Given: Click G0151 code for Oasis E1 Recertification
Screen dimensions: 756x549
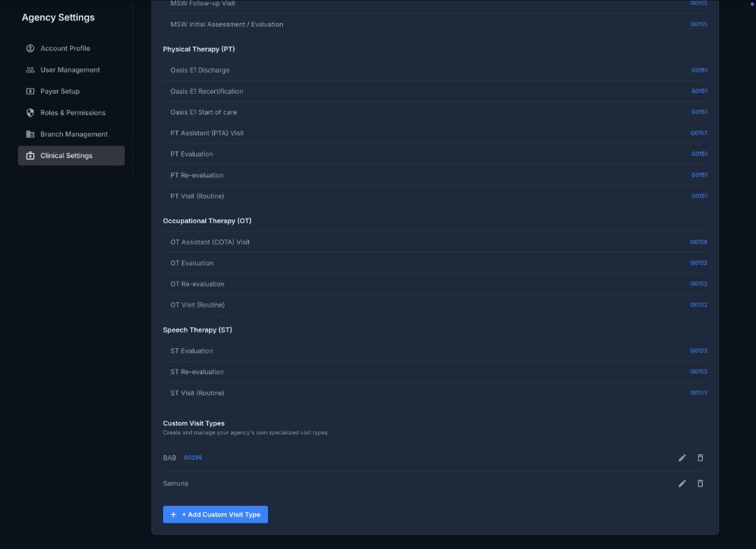Looking at the screenshot, I should click(x=699, y=91).
